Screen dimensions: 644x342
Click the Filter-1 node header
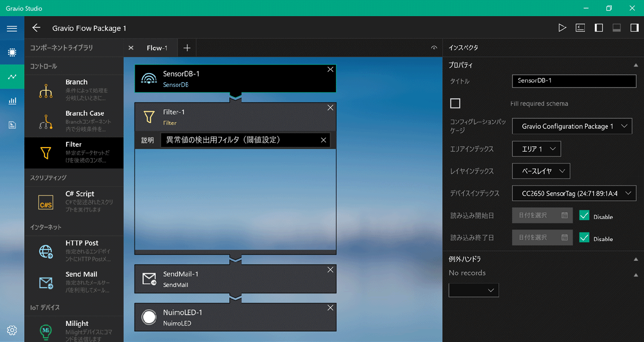(x=235, y=117)
